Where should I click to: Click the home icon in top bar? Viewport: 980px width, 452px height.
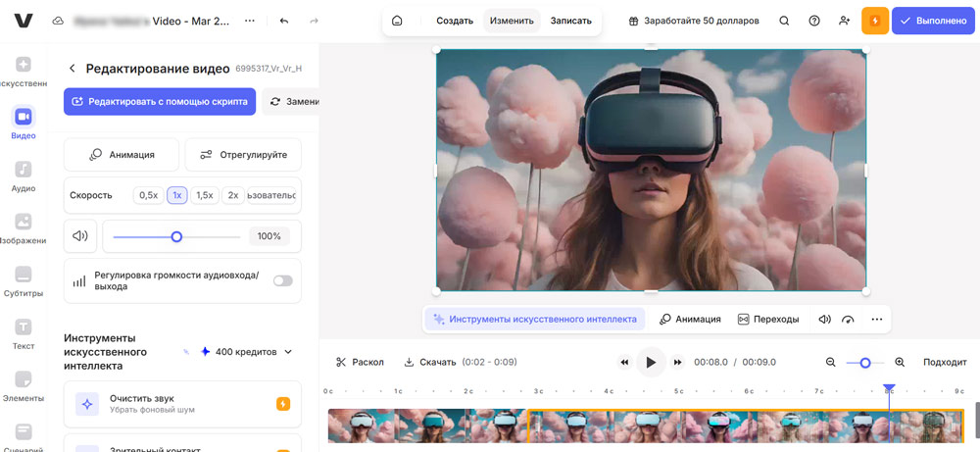[x=397, y=21]
